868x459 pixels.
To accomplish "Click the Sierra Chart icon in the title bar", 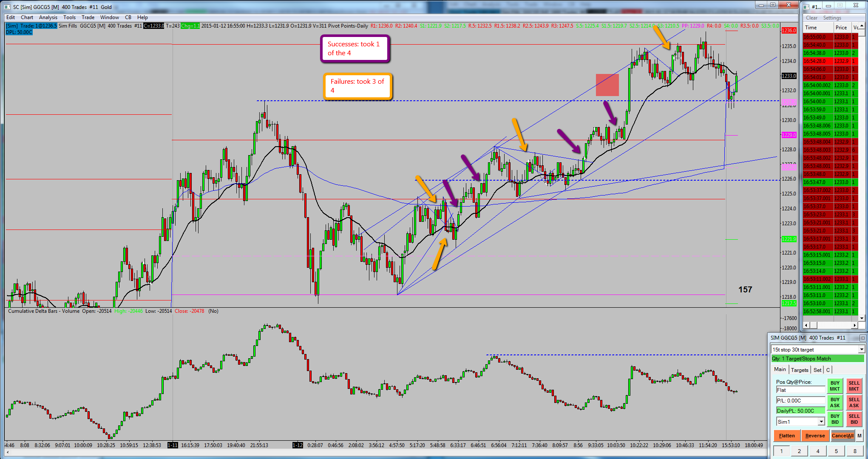I will (7, 7).
